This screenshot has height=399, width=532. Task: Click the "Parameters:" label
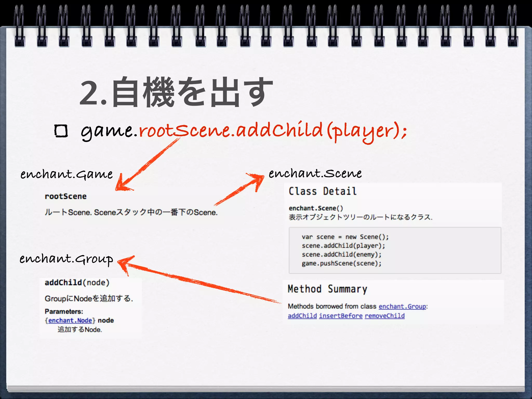64,311
